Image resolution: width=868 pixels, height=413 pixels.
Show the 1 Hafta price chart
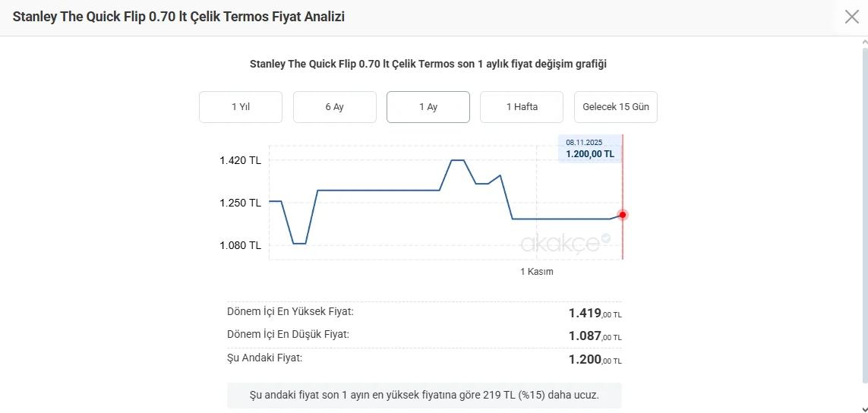[522, 107]
